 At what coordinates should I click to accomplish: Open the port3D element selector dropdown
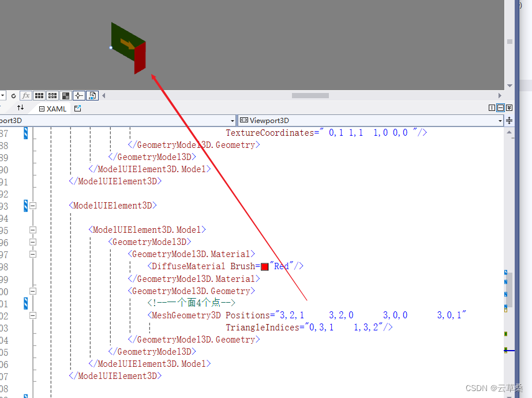point(233,120)
